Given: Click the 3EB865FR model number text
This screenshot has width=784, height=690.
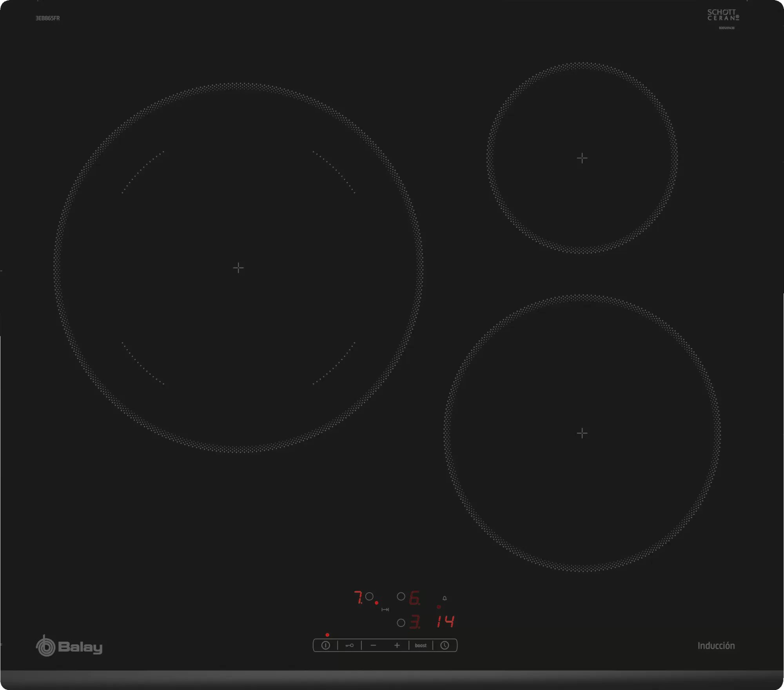Looking at the screenshot, I should pyautogui.click(x=48, y=18).
